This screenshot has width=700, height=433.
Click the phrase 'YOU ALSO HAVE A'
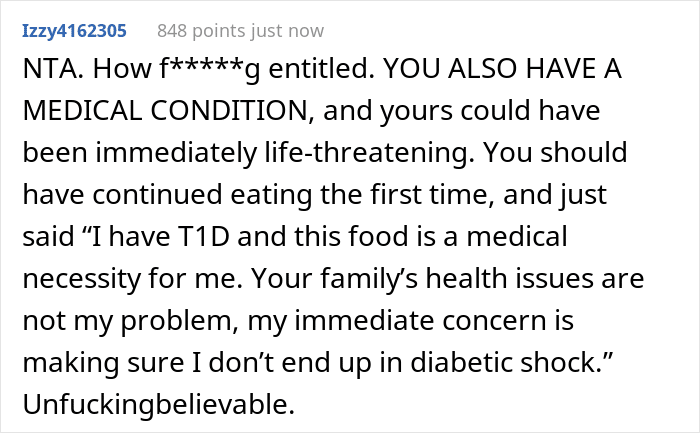pyautogui.click(x=502, y=69)
